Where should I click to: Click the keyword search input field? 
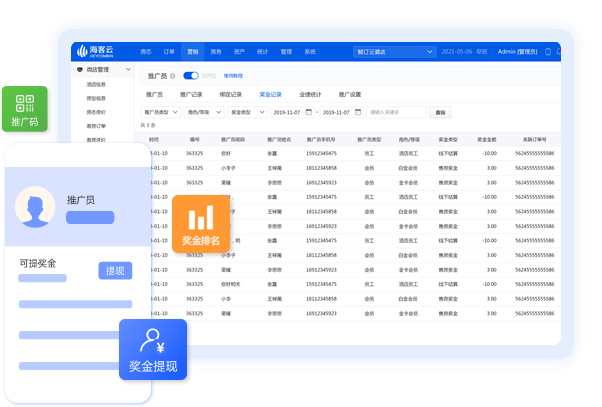[397, 112]
